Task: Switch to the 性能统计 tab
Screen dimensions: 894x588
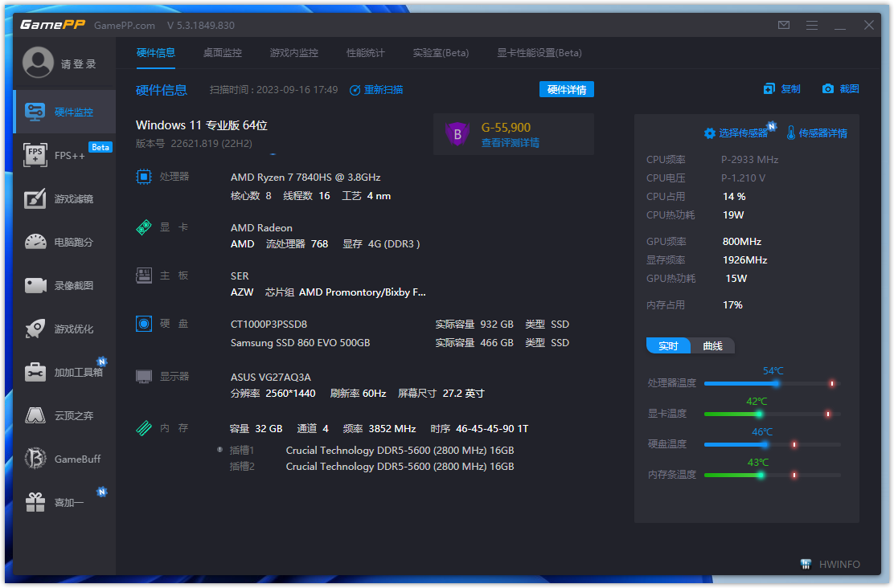Action: click(366, 53)
